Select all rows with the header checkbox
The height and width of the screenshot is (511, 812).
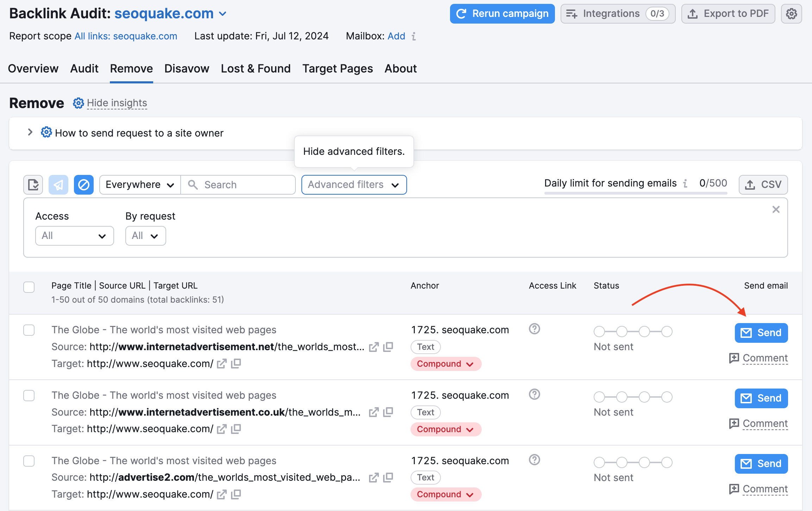click(x=29, y=287)
